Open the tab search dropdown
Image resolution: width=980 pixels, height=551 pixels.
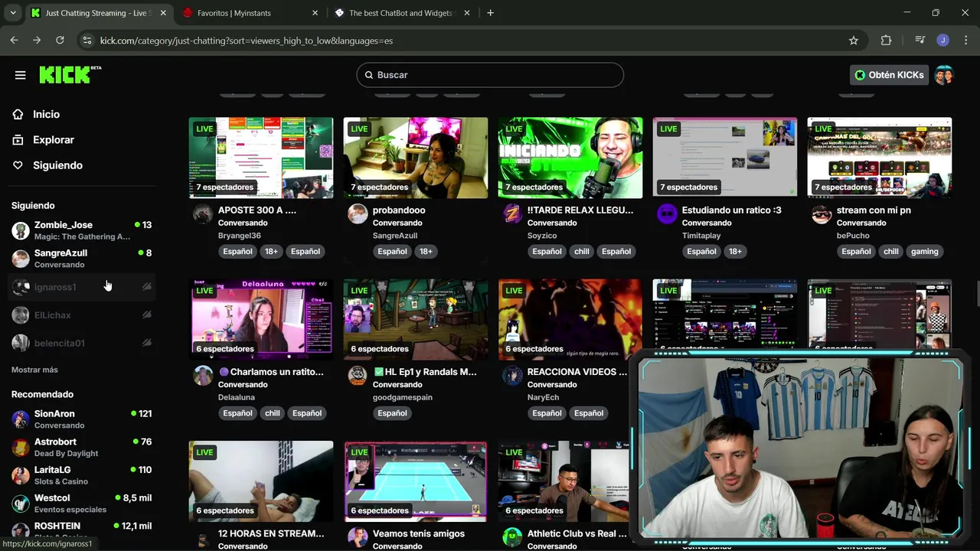[x=12, y=13]
